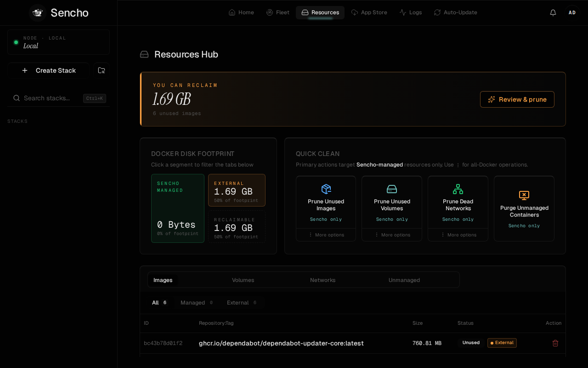
Task: Click the External badge in the dependabot row
Action: click(502, 343)
